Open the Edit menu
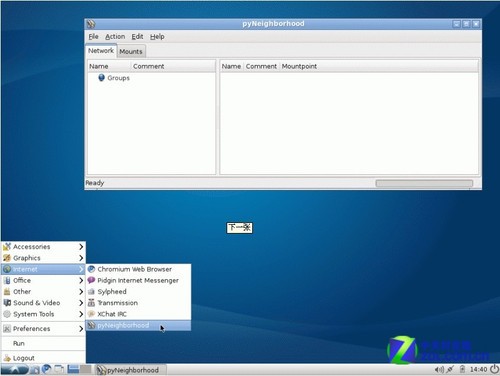 (137, 37)
